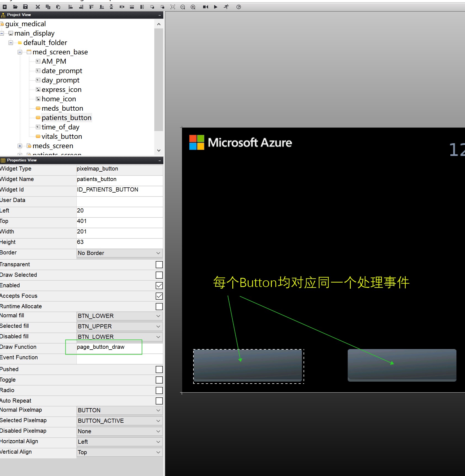
Task: Open the Horizontal Align dropdown
Action: coord(119,442)
